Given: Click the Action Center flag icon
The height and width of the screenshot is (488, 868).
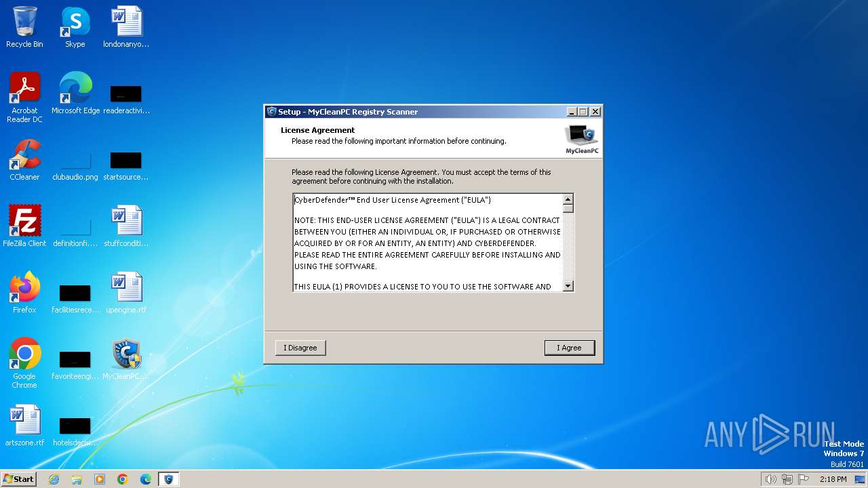Looking at the screenshot, I should pyautogui.click(x=804, y=479).
